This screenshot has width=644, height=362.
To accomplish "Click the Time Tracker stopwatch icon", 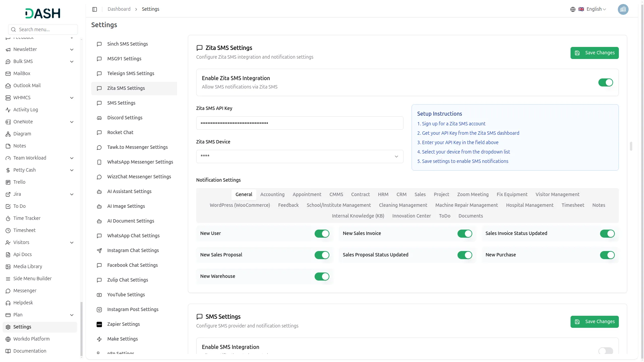I will (x=8, y=219).
